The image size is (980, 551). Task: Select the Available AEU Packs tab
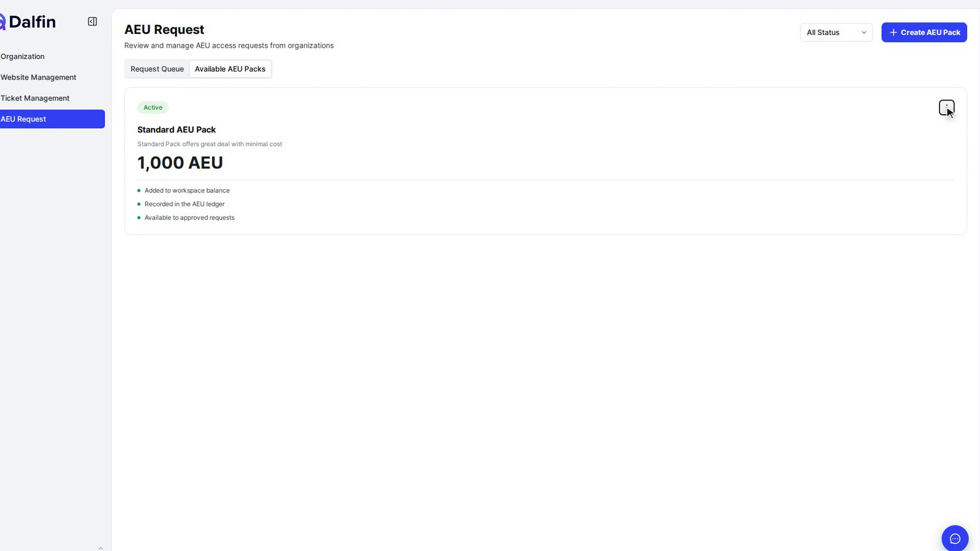(x=230, y=69)
